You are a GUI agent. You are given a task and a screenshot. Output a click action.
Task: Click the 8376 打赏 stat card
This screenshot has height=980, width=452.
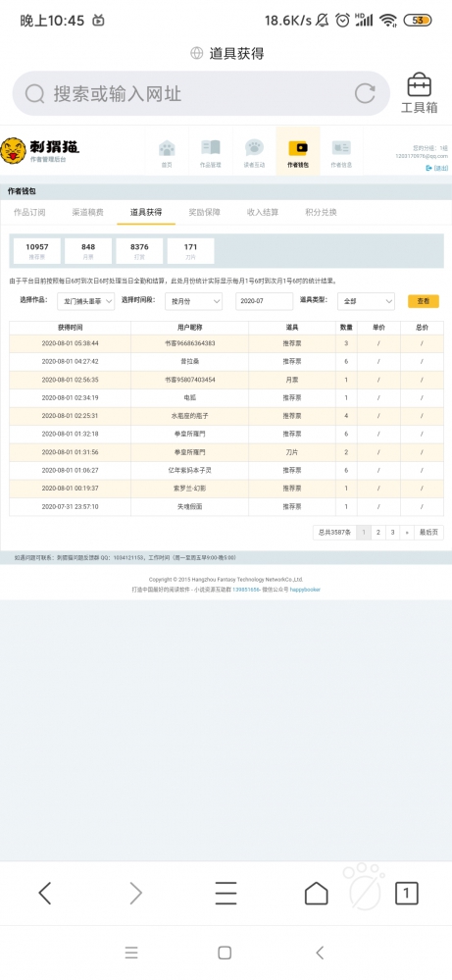139,250
